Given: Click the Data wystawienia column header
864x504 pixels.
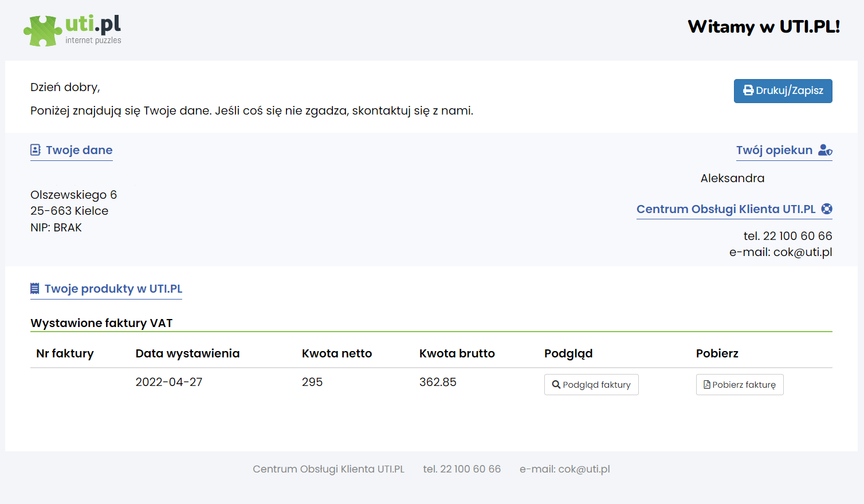Looking at the screenshot, I should pyautogui.click(x=187, y=353).
